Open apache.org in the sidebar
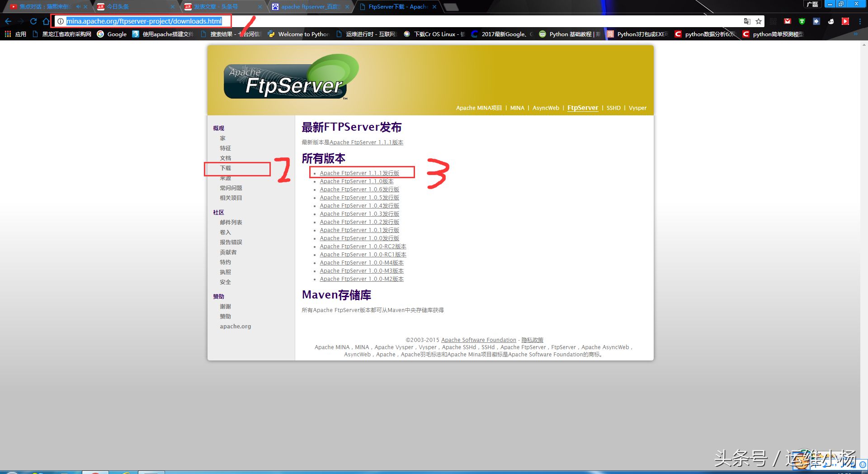This screenshot has width=868, height=474. tap(235, 327)
